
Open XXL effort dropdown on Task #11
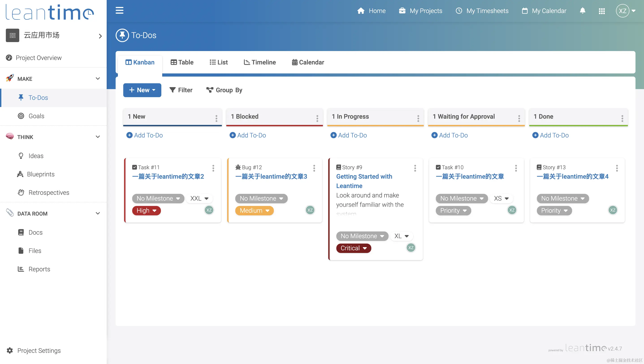[199, 199]
